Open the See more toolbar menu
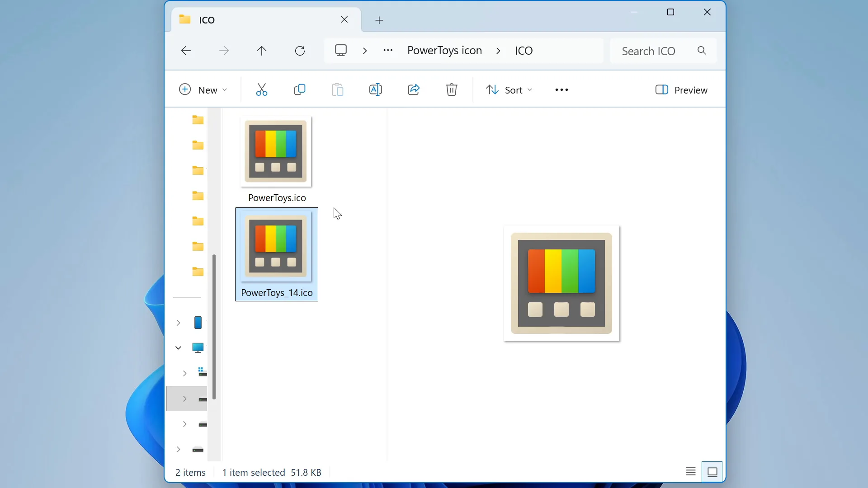This screenshot has height=488, width=868. 561,90
